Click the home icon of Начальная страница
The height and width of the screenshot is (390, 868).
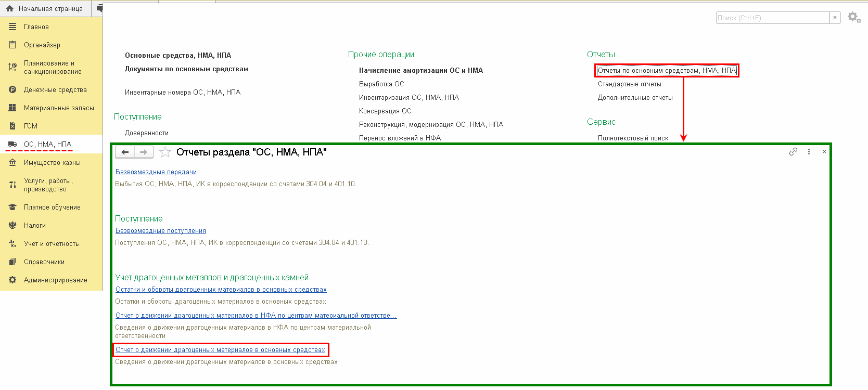click(9, 8)
